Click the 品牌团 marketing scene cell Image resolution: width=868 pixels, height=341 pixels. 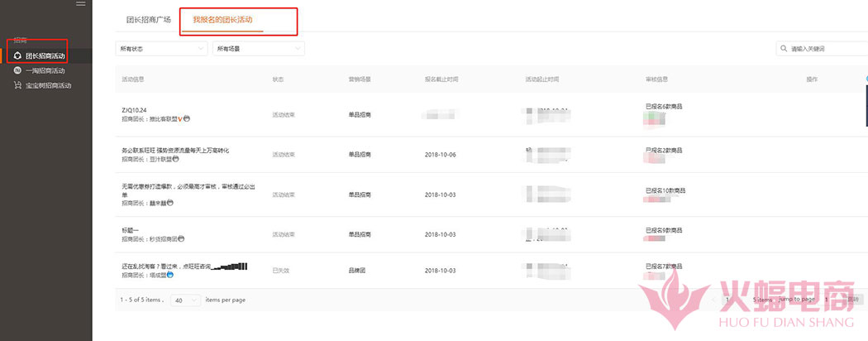pos(357,271)
